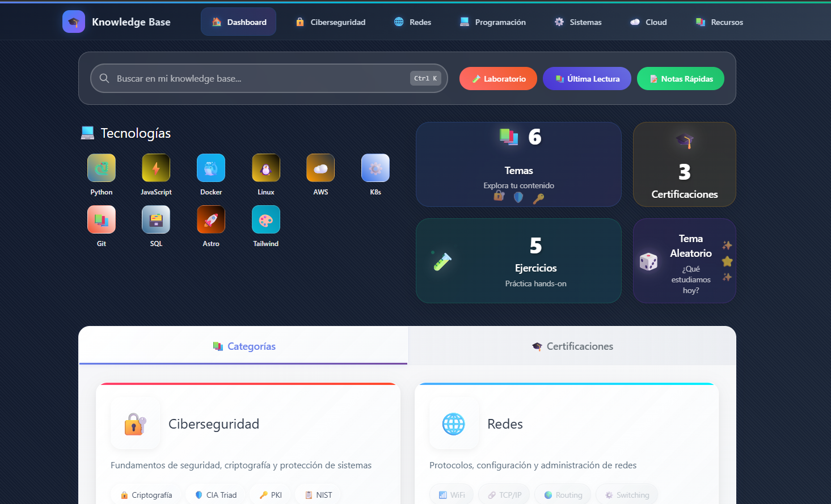Open the Redes navigation menu item
The height and width of the screenshot is (504, 831).
point(412,22)
